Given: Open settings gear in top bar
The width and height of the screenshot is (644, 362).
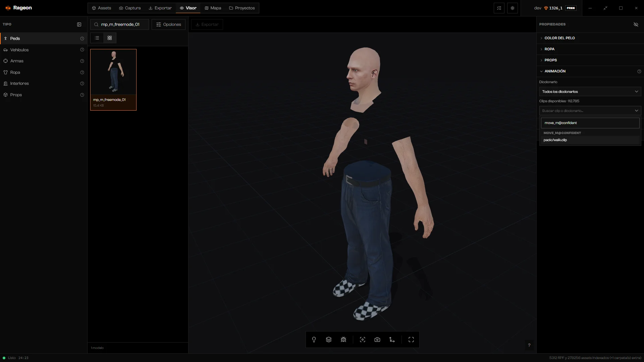Looking at the screenshot, I should (x=513, y=8).
